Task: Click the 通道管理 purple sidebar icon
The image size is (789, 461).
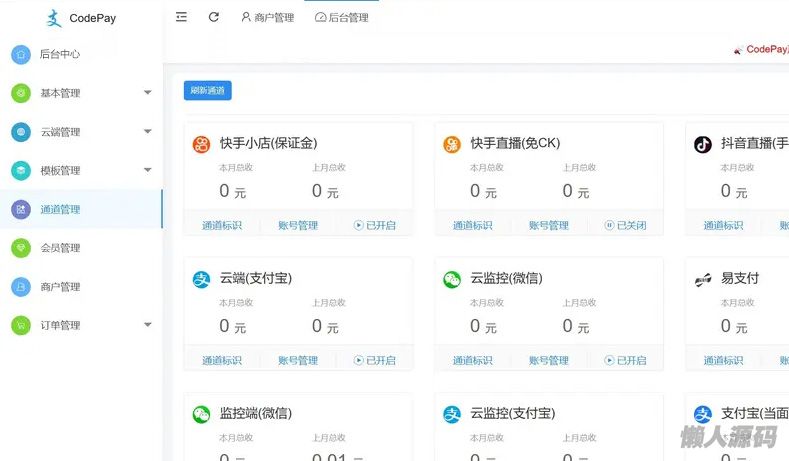Action: click(21, 209)
